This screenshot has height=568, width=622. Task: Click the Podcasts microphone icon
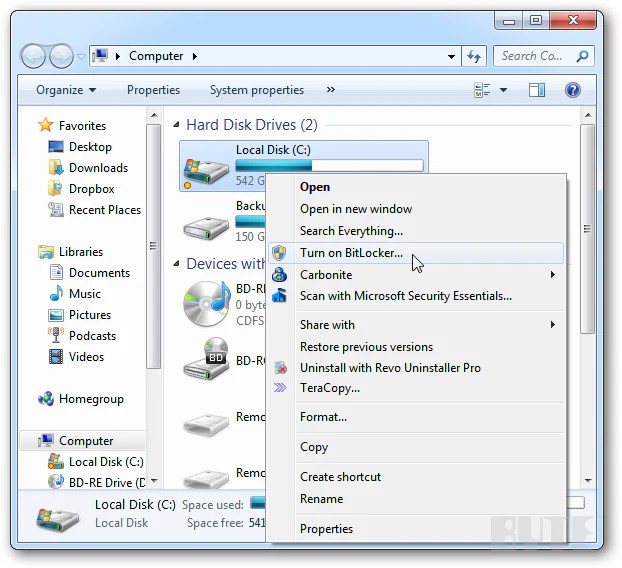coord(56,335)
